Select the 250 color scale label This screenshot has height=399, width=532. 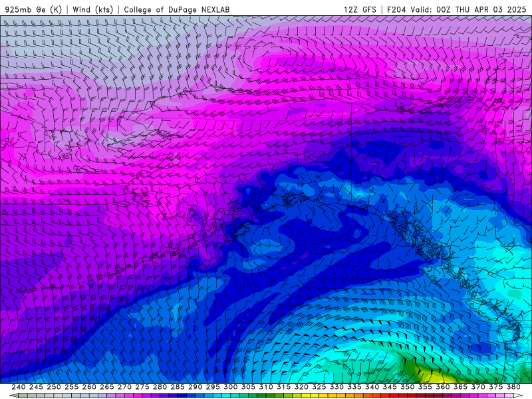[x=54, y=387]
